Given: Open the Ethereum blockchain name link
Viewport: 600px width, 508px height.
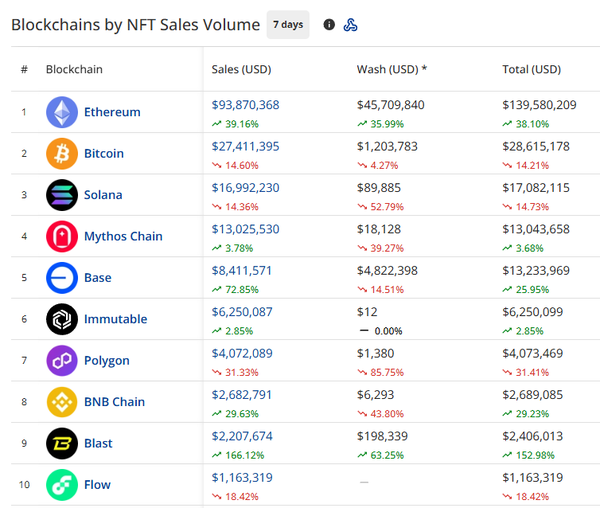Looking at the screenshot, I should coord(112,112).
